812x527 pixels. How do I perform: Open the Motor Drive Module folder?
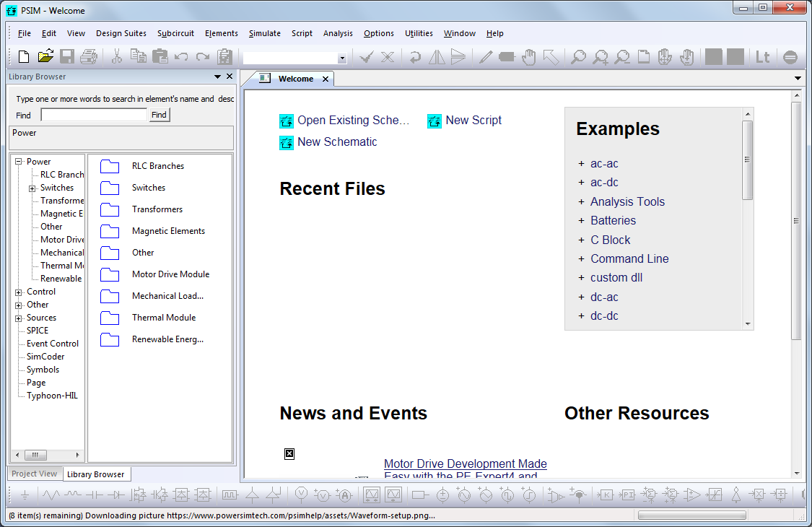click(170, 274)
